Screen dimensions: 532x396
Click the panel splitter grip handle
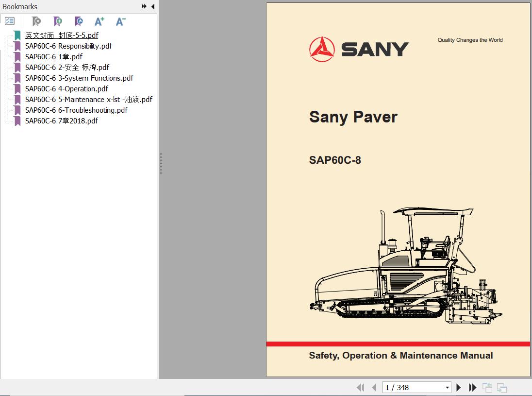pyautogui.click(x=161, y=164)
